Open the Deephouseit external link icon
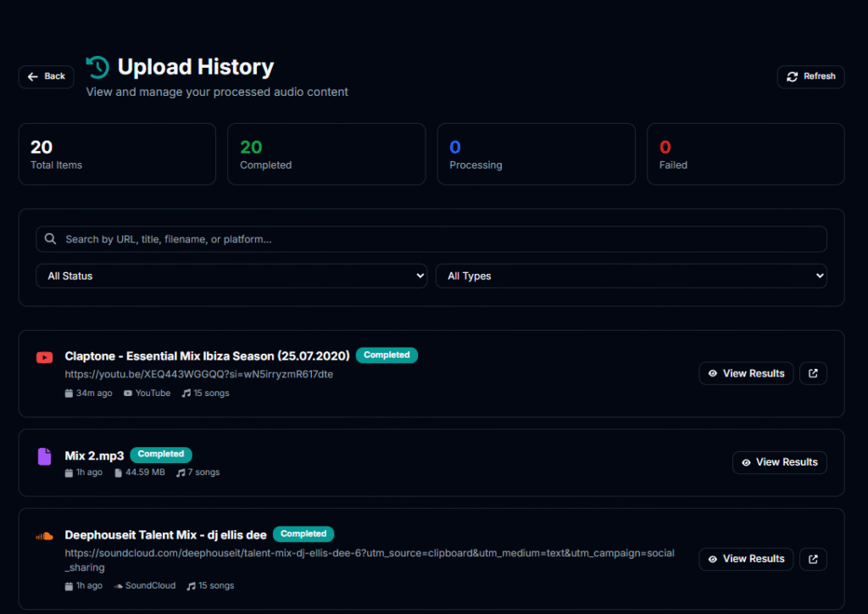Screen dimensions: 868x614 coord(813,559)
